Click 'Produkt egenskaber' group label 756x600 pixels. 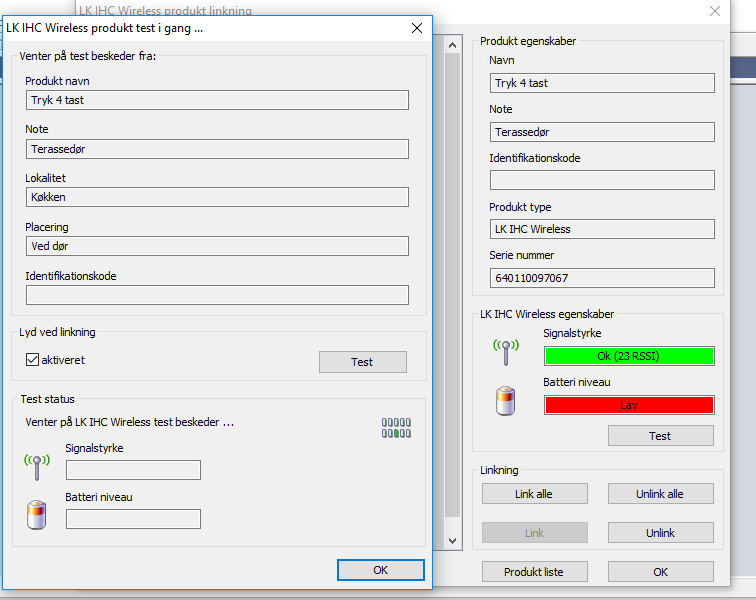[528, 41]
